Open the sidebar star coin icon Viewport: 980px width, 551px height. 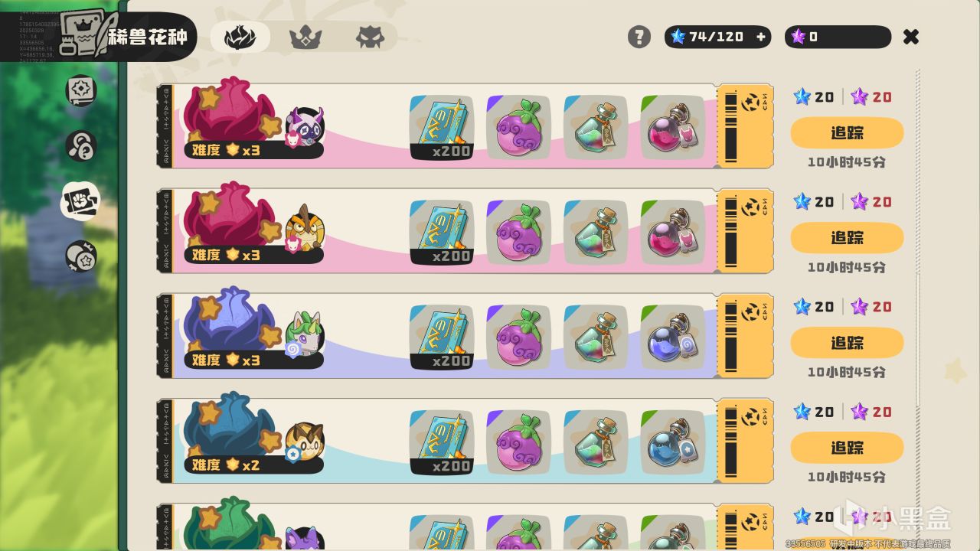[x=80, y=256]
